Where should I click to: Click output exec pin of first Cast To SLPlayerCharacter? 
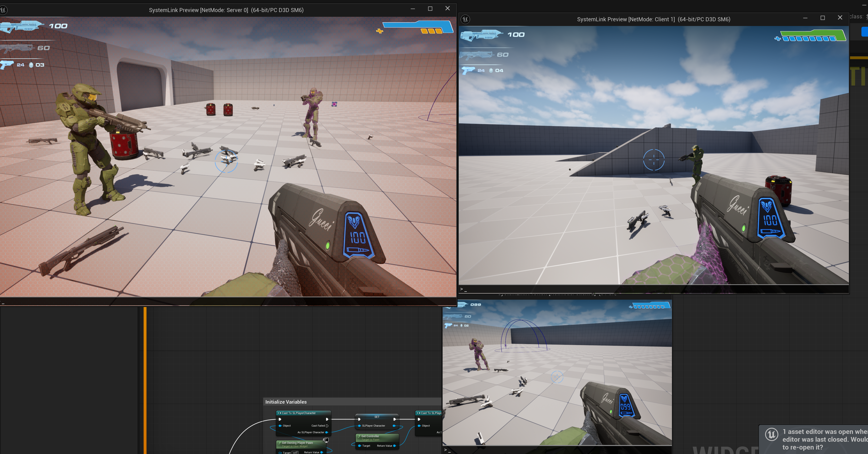(x=327, y=419)
